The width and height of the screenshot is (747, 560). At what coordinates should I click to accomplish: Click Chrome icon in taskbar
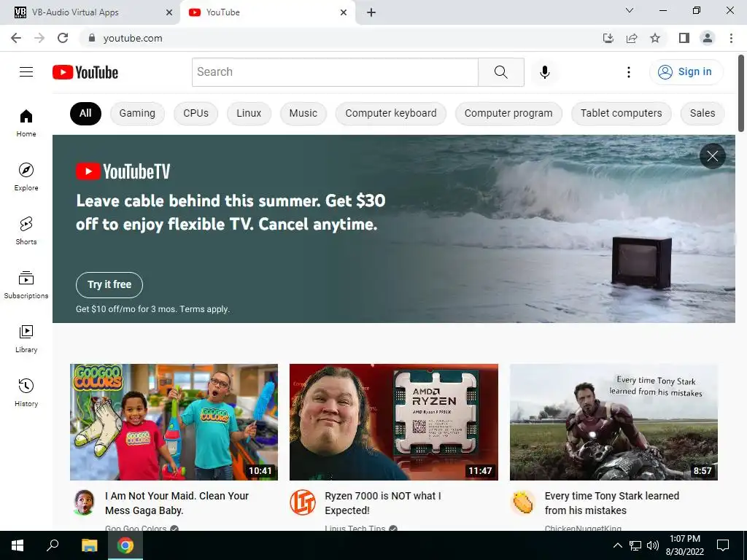(125, 545)
